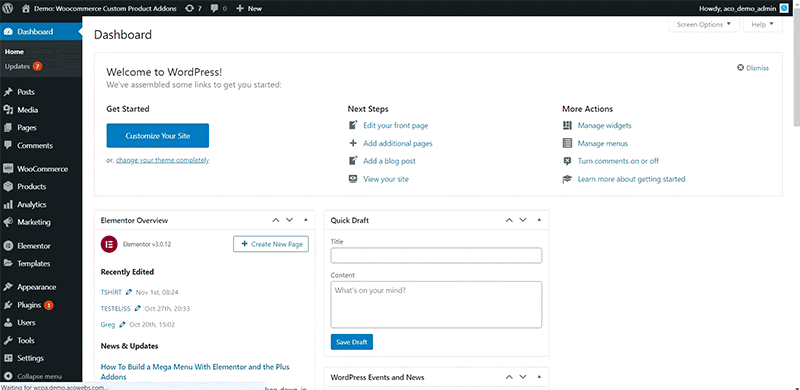This screenshot has width=800, height=390.
Task: Click the Elementor logo in the Overview widget
Action: 109,244
